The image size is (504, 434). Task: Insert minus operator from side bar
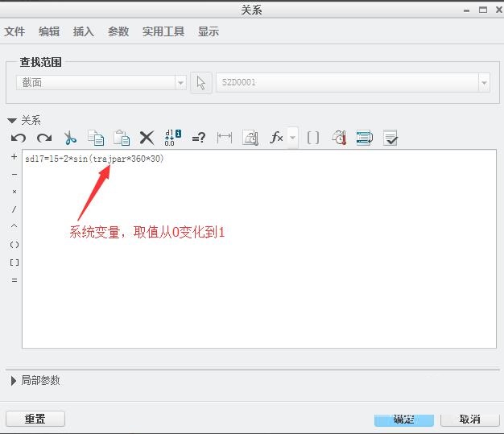point(14,175)
